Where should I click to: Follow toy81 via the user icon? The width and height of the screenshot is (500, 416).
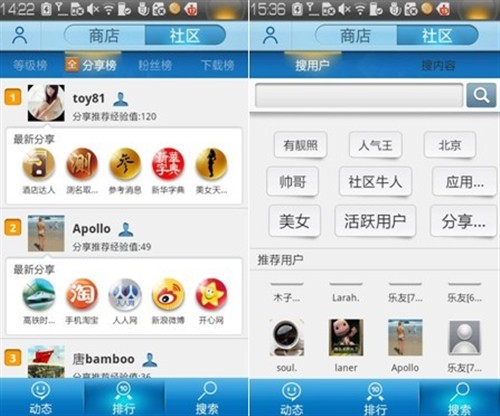tap(120, 99)
